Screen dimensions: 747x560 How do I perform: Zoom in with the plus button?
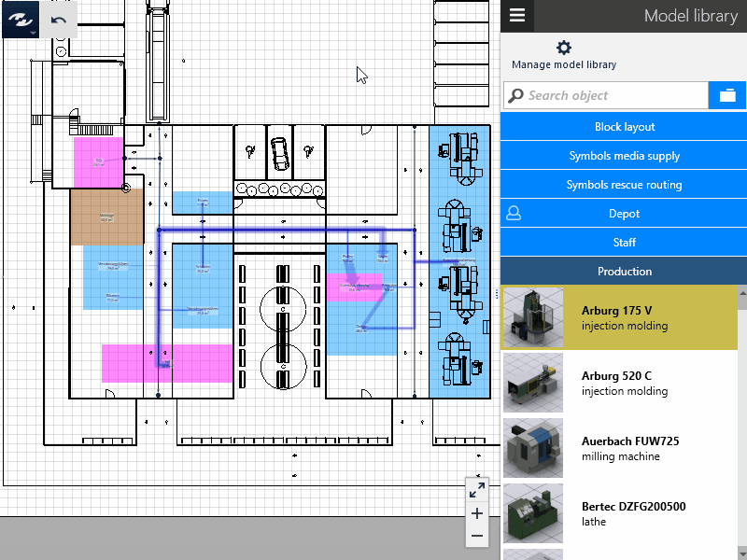point(477,513)
